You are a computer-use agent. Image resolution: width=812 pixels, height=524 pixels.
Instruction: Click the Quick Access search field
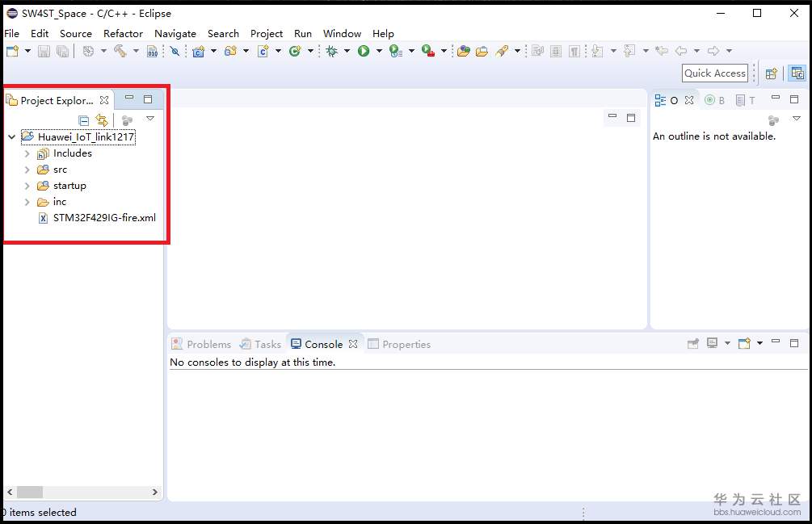(x=715, y=73)
